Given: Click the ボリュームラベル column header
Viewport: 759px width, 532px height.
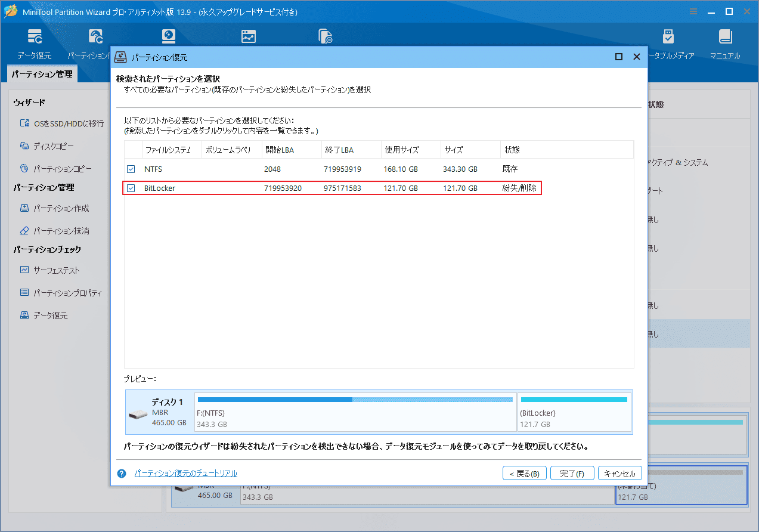Looking at the screenshot, I should (231, 150).
